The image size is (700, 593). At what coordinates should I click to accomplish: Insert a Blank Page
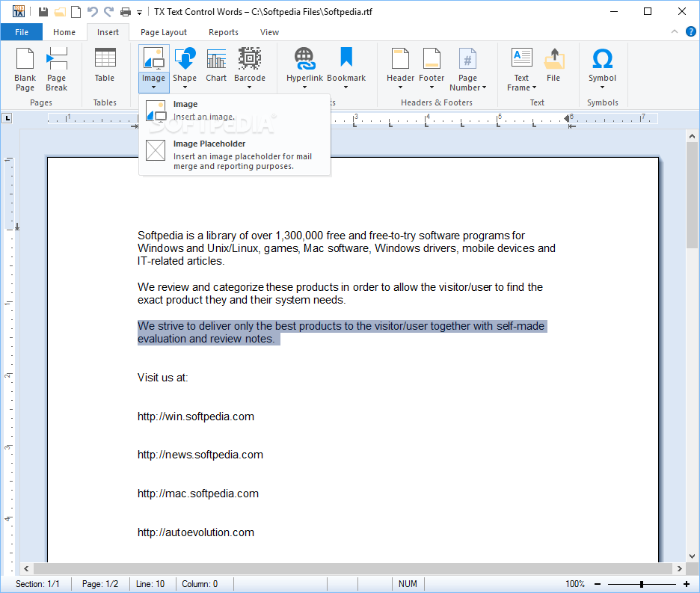[25, 70]
